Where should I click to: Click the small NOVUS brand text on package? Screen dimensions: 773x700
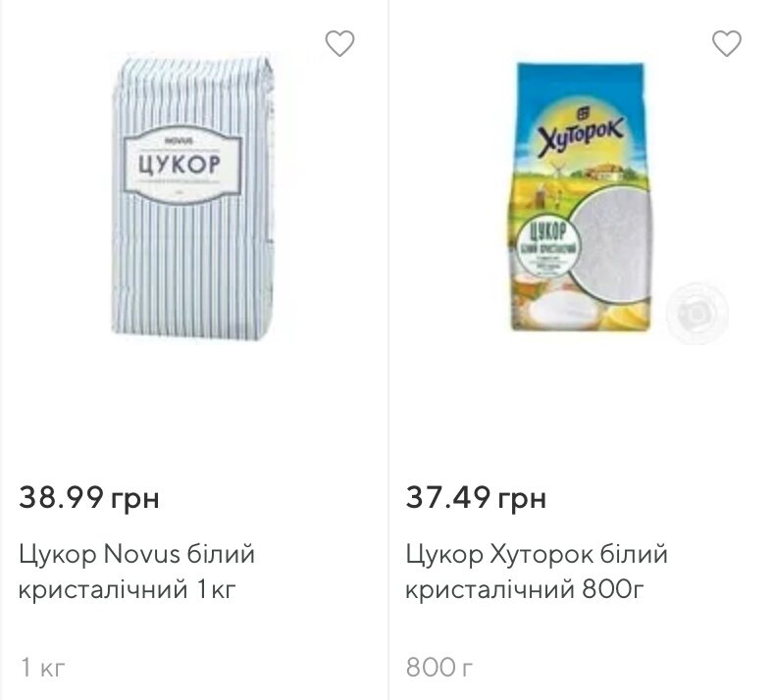coord(180,141)
